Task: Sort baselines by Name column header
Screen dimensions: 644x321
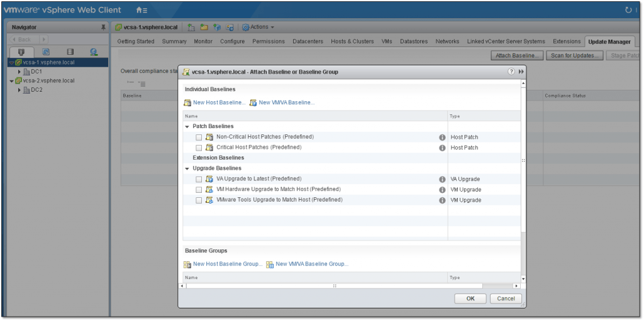Action: pos(315,116)
